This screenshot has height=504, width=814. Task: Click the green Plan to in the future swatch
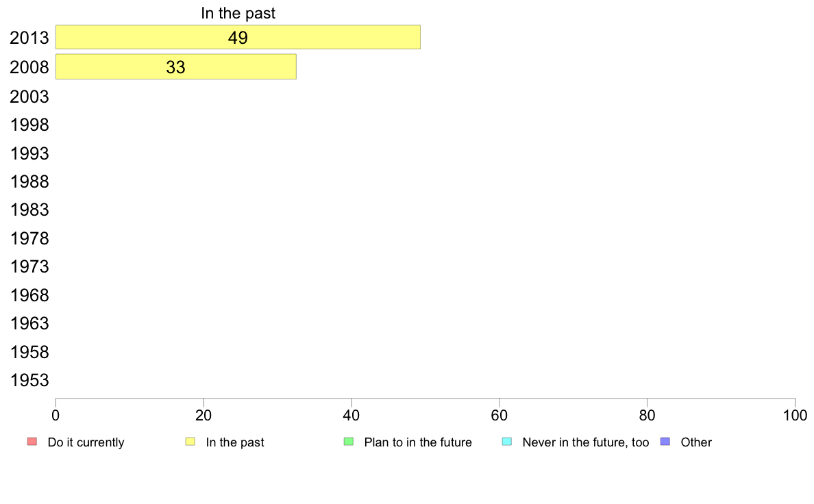point(349,442)
